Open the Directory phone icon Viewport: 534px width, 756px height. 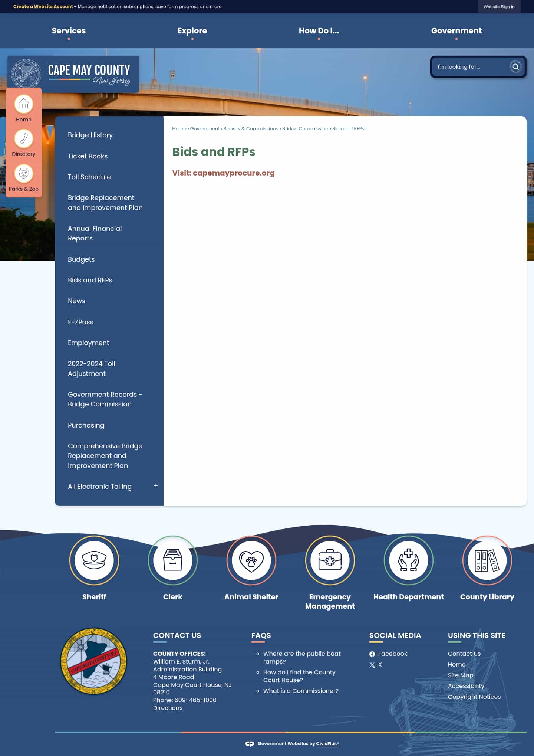tap(24, 139)
